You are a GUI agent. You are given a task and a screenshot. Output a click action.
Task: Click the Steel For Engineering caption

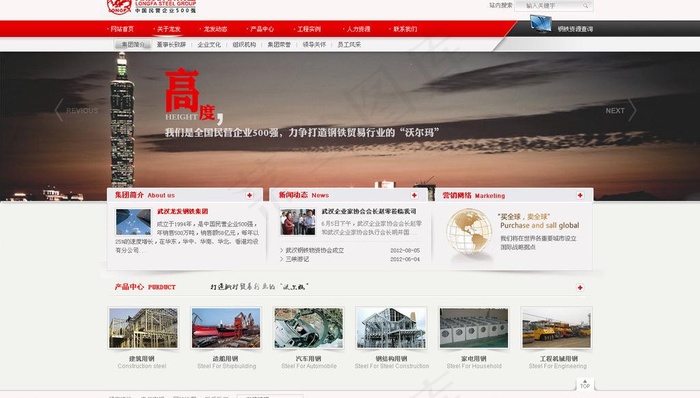(558, 366)
